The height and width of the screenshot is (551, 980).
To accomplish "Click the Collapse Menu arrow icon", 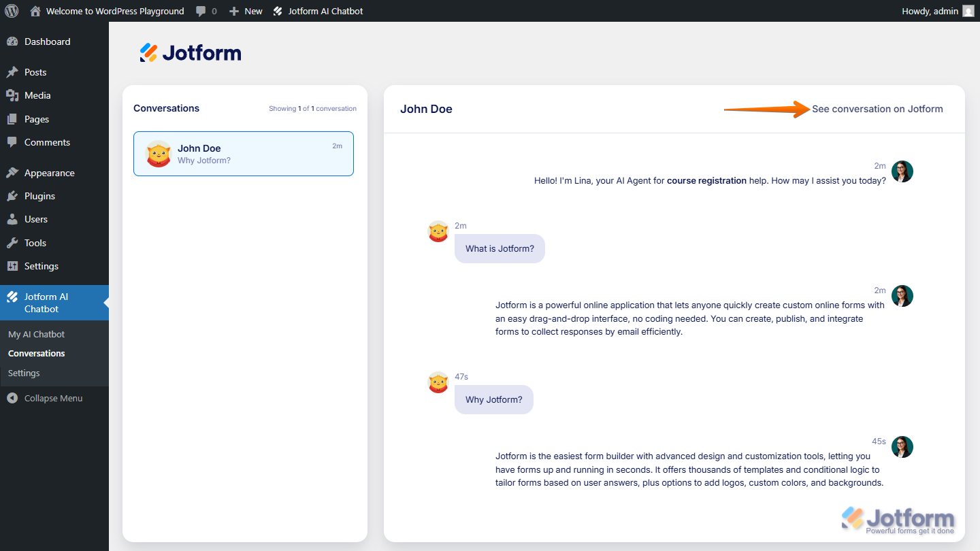I will [x=12, y=398].
